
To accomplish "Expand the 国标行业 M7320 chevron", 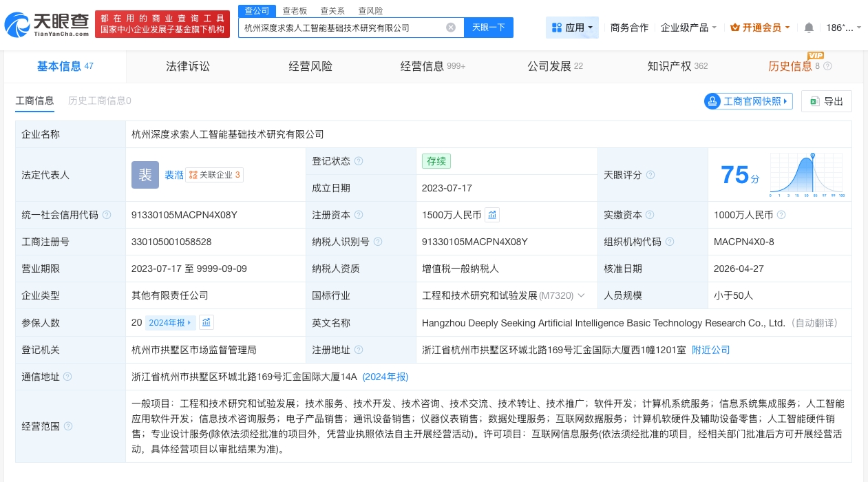I will 582,295.
